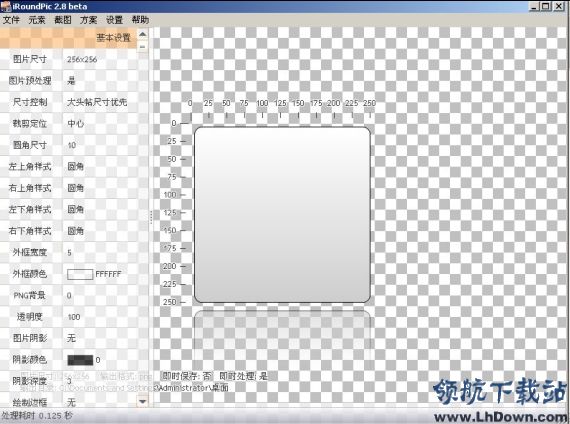Open the 截图 menu
570x424 pixels.
click(63, 20)
